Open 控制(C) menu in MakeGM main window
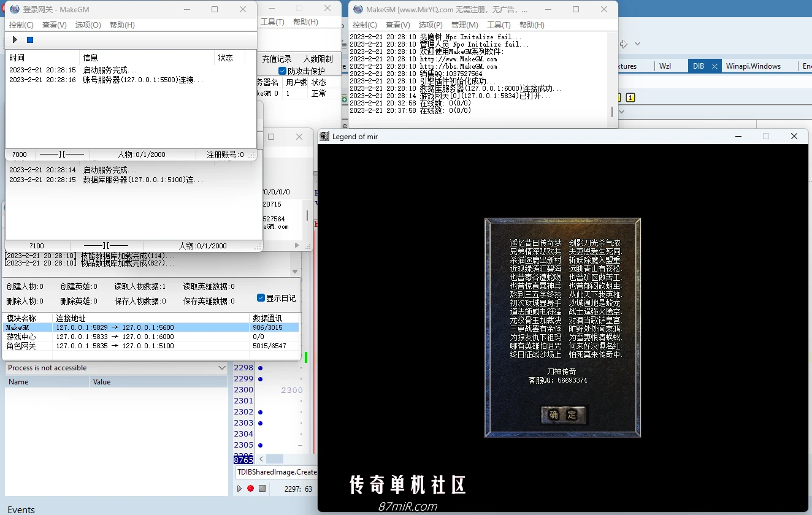Viewport: 812px width, 515px height. tap(365, 25)
